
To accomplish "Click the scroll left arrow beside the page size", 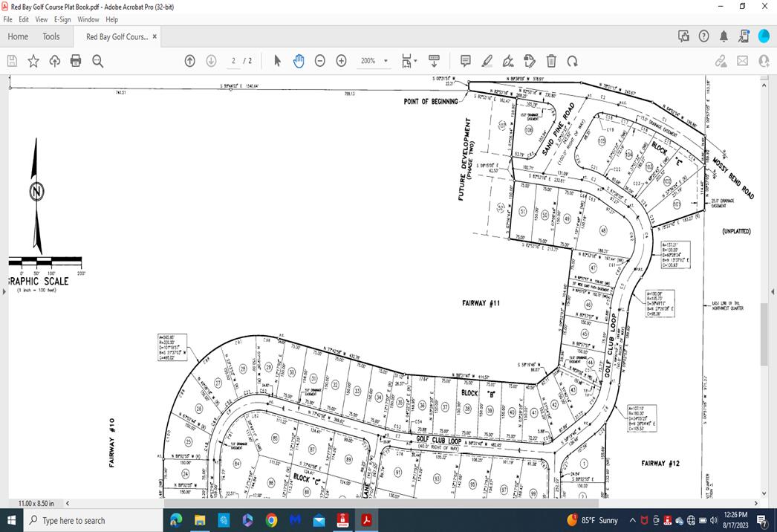I will (x=68, y=503).
